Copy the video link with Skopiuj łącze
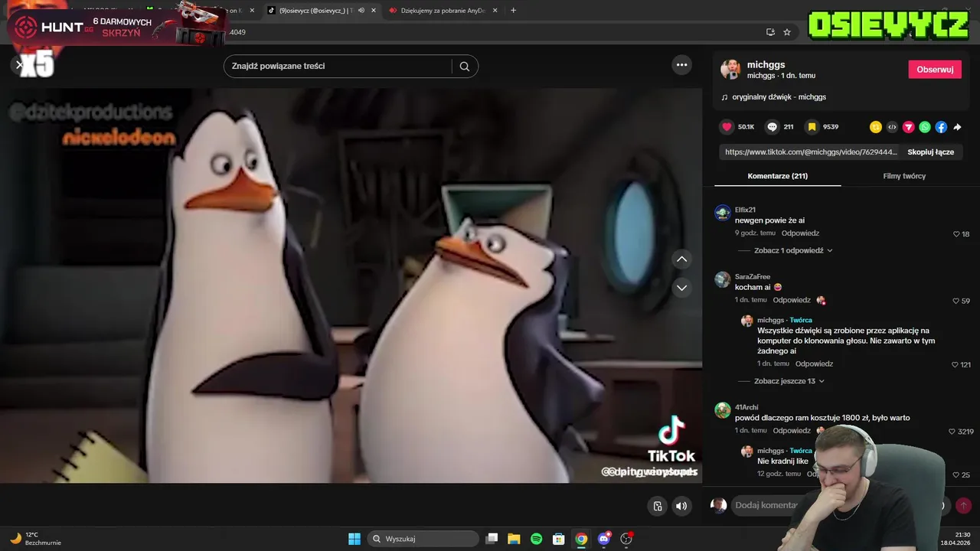This screenshot has height=551, width=980. (x=930, y=152)
